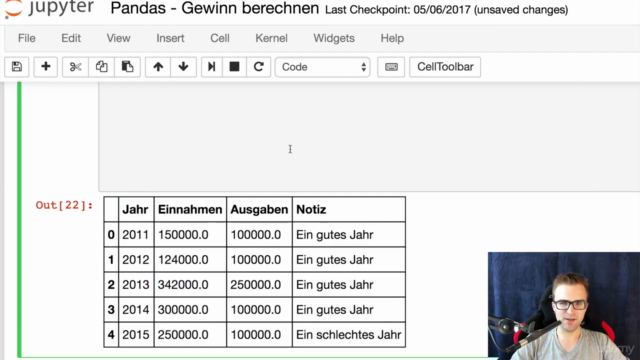Screen dimensions: 640x360
Task: Open the Insert menu
Action: click(170, 38)
